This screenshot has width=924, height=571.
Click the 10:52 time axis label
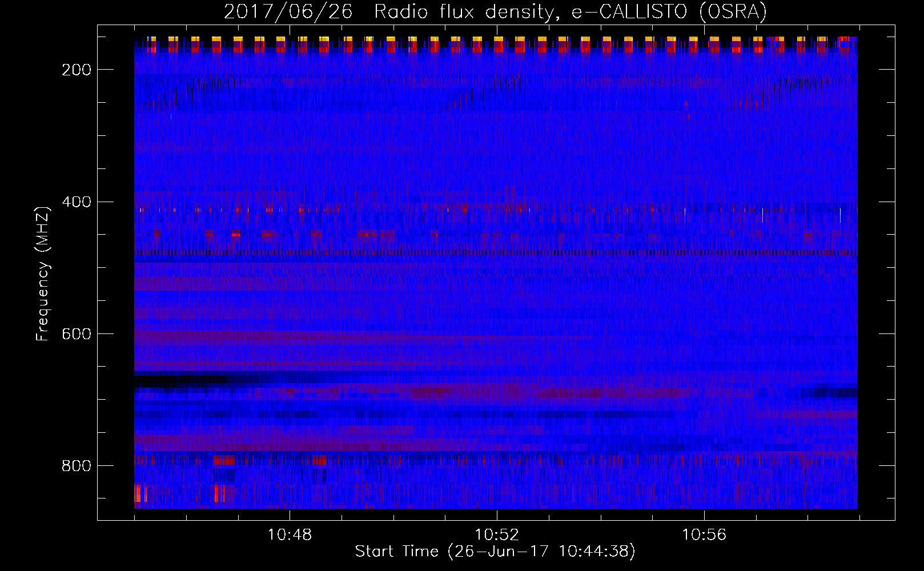(497, 534)
